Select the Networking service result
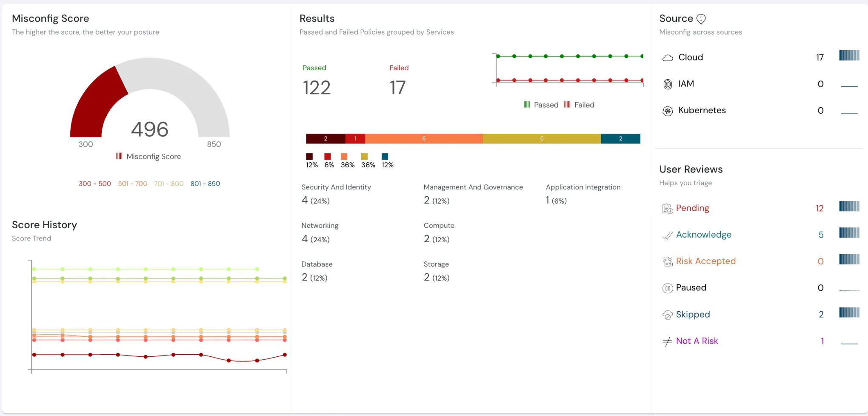Viewport: 868px width, 416px height. pyautogui.click(x=320, y=226)
